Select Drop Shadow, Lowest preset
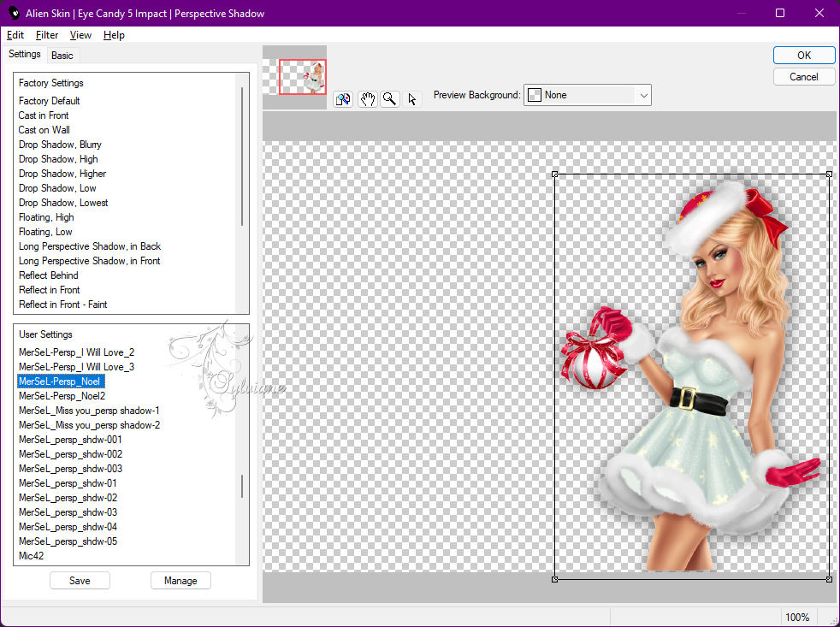Image resolution: width=840 pixels, height=627 pixels. [63, 203]
